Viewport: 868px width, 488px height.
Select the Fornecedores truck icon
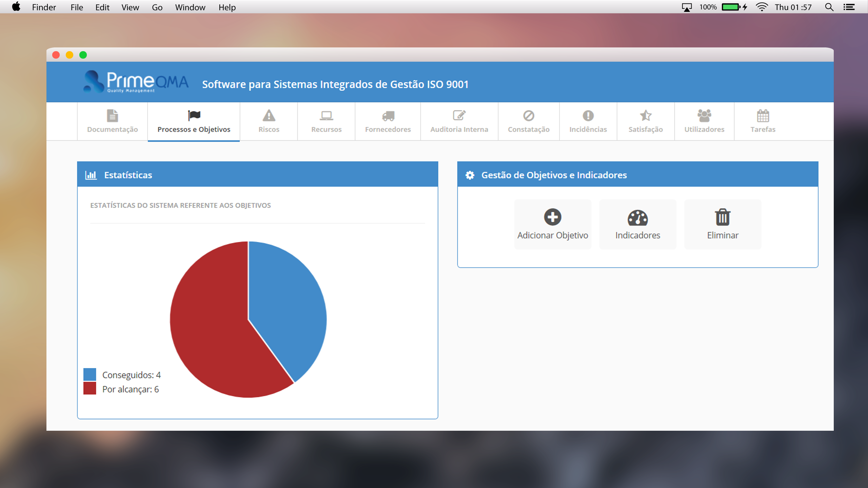click(388, 116)
